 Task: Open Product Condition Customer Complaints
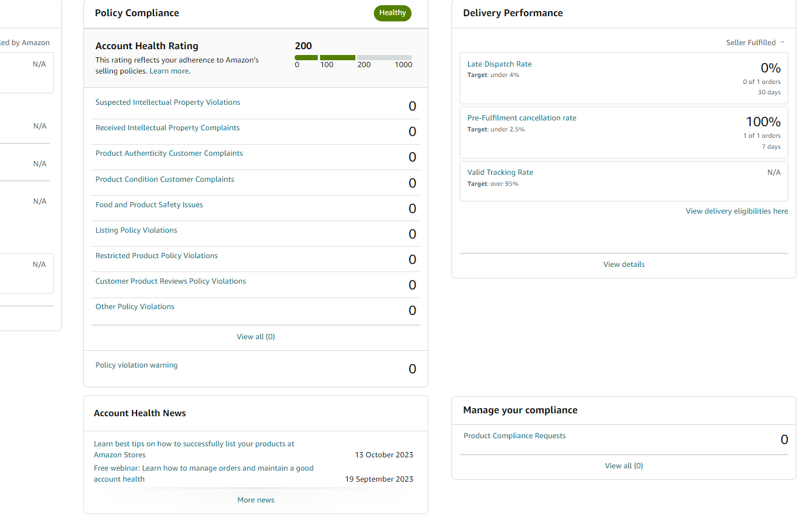165,179
